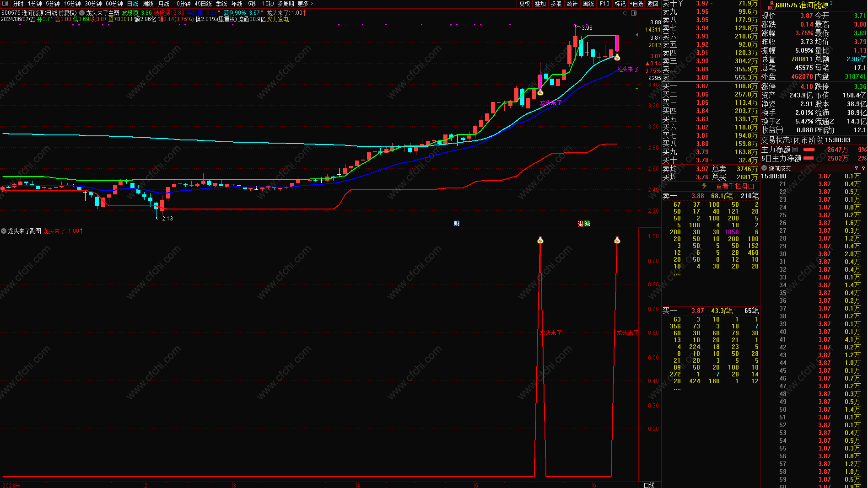This screenshot has width=868, height=488.
Task: Switch to the 月线 monthly period
Action: click(164, 4)
